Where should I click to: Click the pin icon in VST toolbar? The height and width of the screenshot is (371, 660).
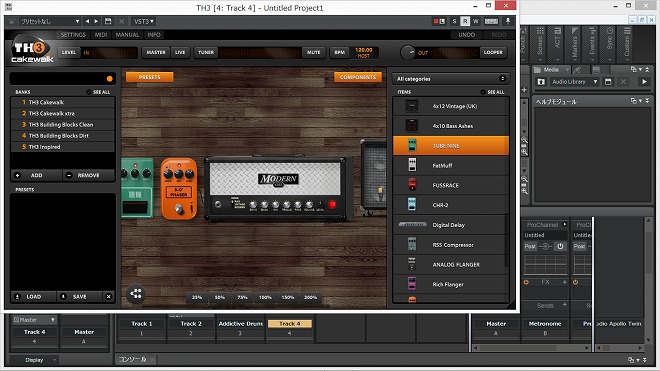(508, 21)
